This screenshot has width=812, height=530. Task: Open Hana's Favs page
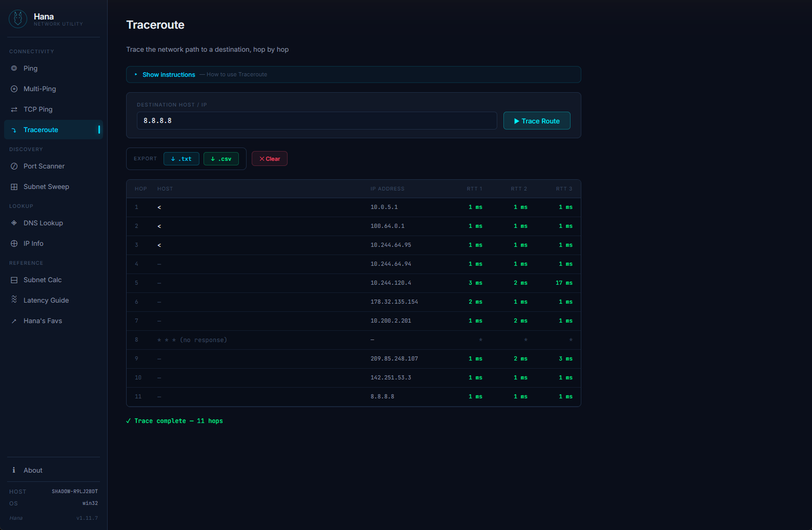pos(53,321)
